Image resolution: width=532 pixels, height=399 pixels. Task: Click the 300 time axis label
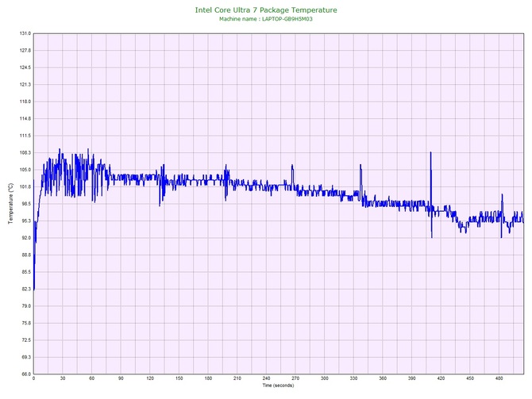[x=325, y=378]
